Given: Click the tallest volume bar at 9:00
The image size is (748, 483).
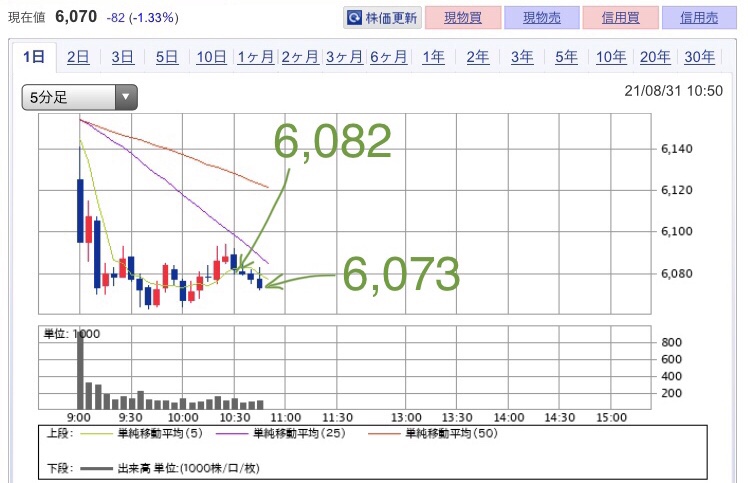Looking at the screenshot, I should point(80,369).
